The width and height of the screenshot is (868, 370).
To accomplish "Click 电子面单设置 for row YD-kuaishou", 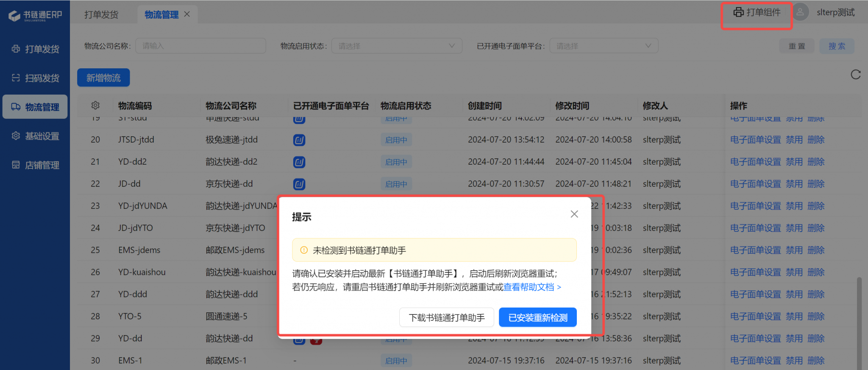I will point(755,272).
